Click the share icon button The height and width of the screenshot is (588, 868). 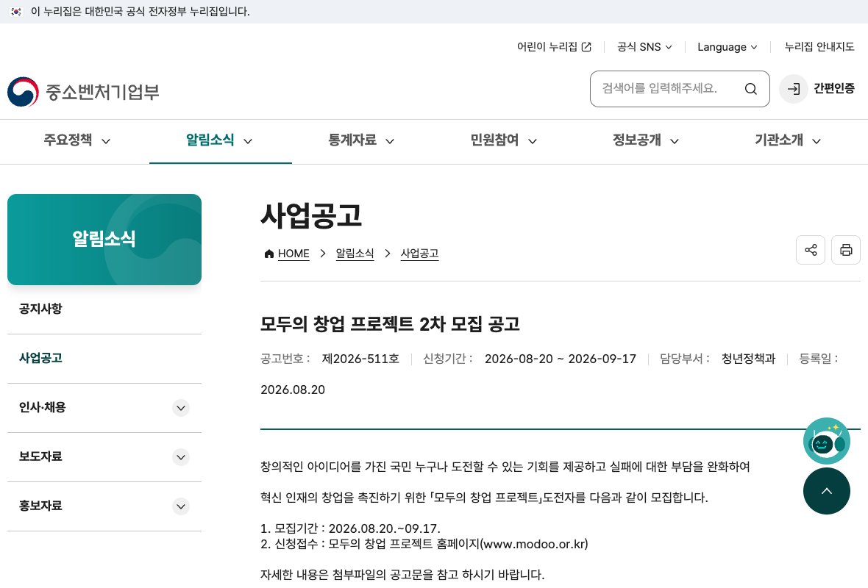click(x=811, y=250)
